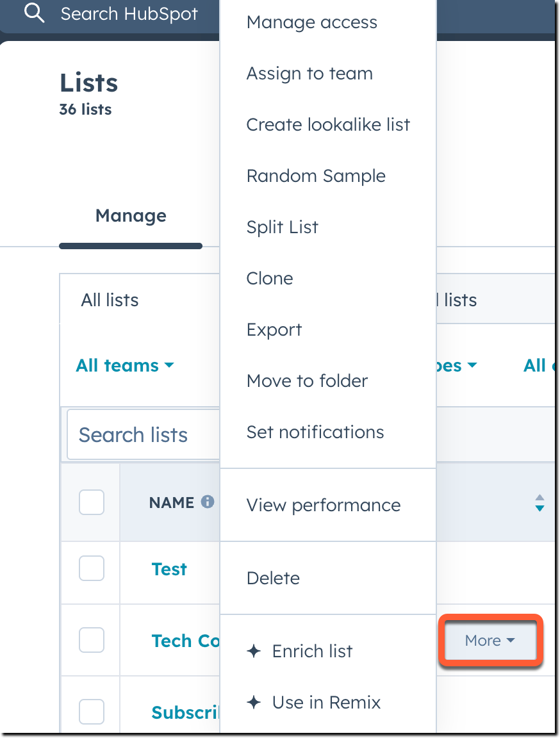This screenshot has width=560, height=738.
Task: Select Export from the list actions menu
Action: (274, 329)
